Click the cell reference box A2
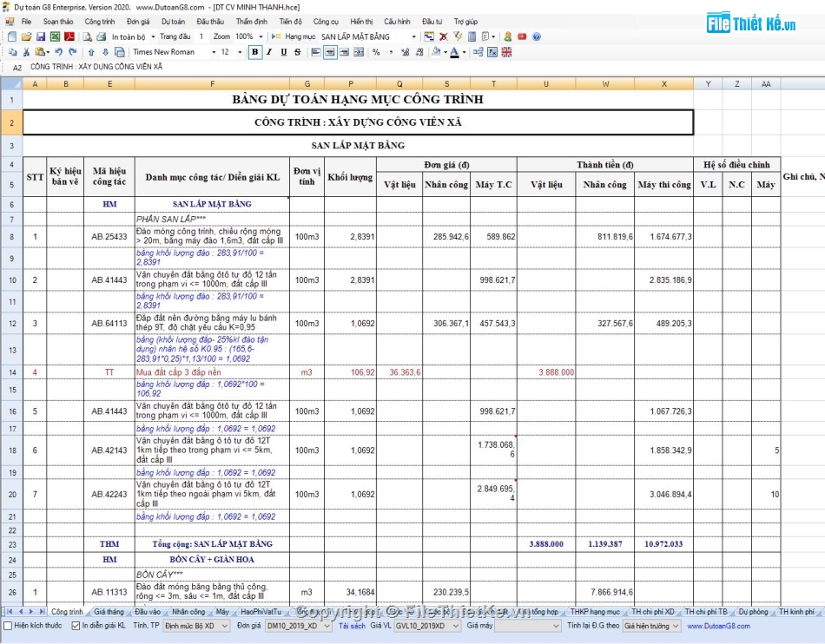Viewport: 825px width, 644px height. [17, 68]
